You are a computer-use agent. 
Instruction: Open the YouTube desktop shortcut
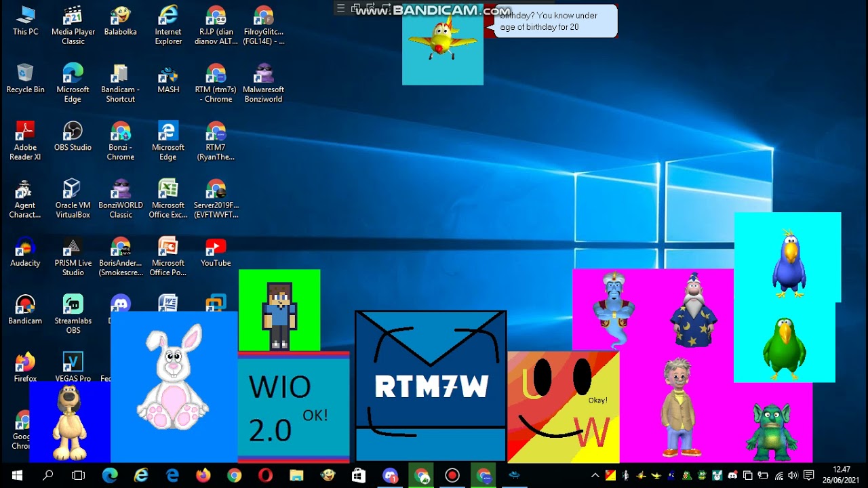tap(216, 251)
